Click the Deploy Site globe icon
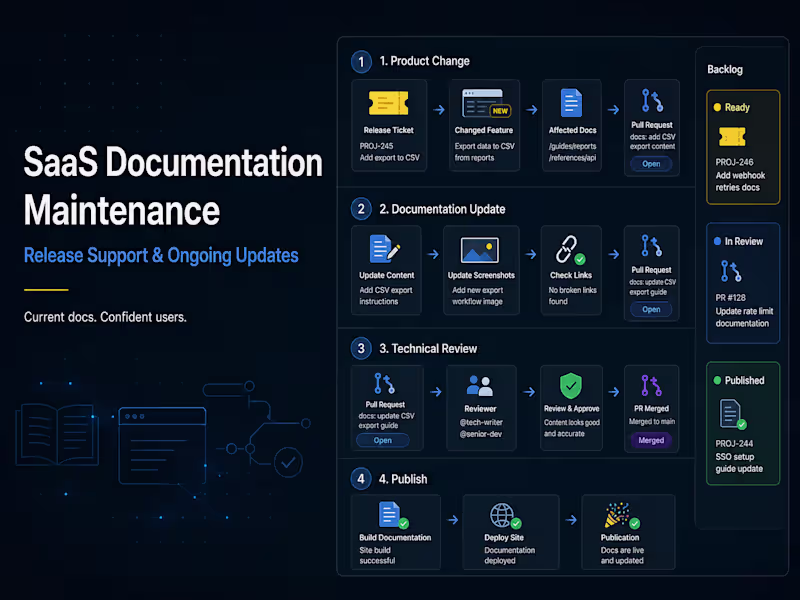The height and width of the screenshot is (600, 800). pos(505,516)
